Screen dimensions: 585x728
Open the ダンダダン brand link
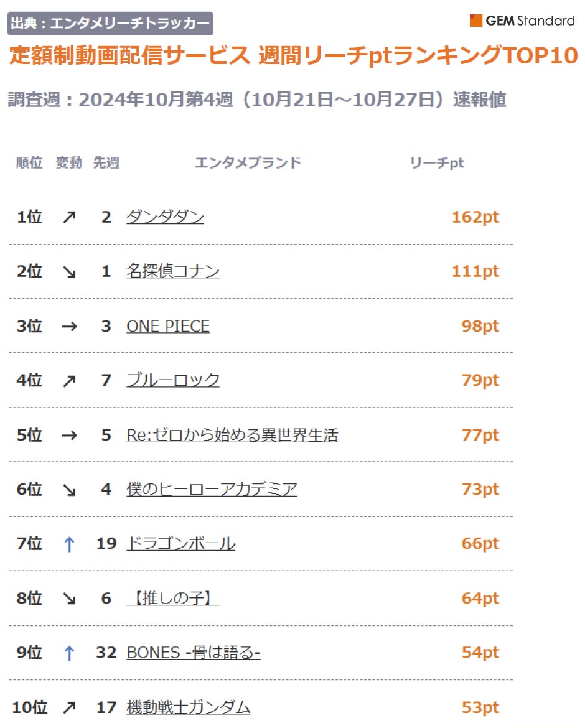click(x=165, y=217)
